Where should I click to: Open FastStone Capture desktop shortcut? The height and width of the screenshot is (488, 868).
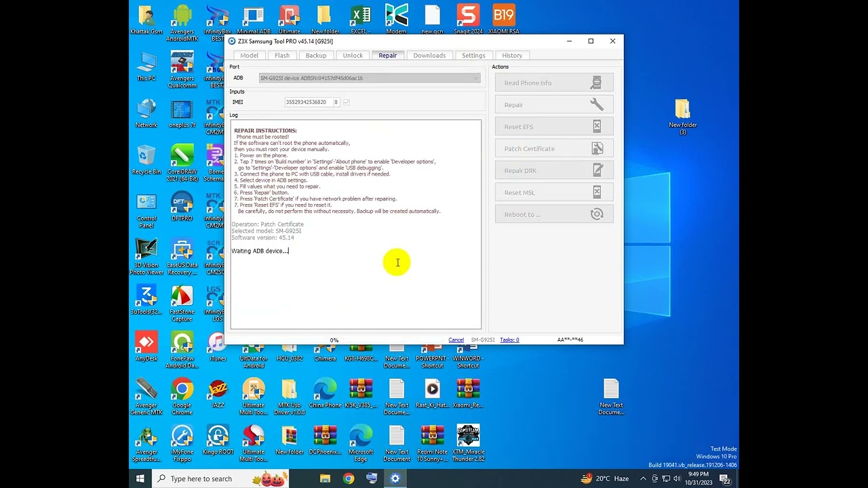(182, 304)
